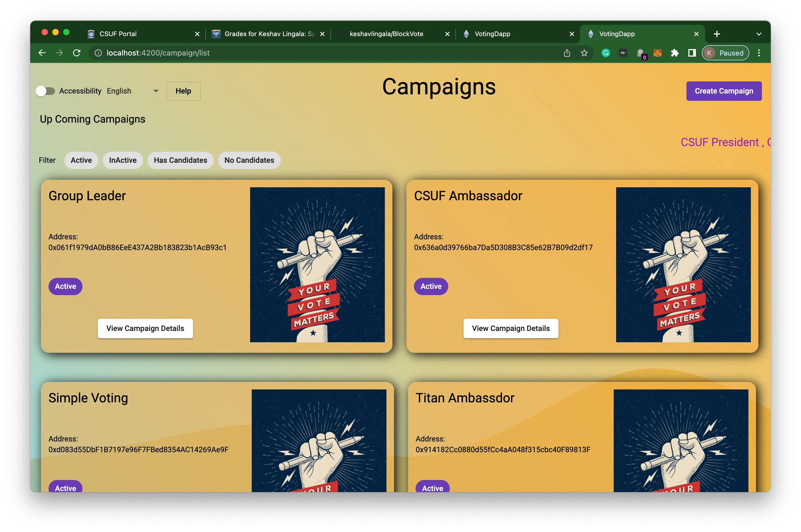Click the ghost extension with 0 badge
The height and width of the screenshot is (532, 801).
click(641, 54)
